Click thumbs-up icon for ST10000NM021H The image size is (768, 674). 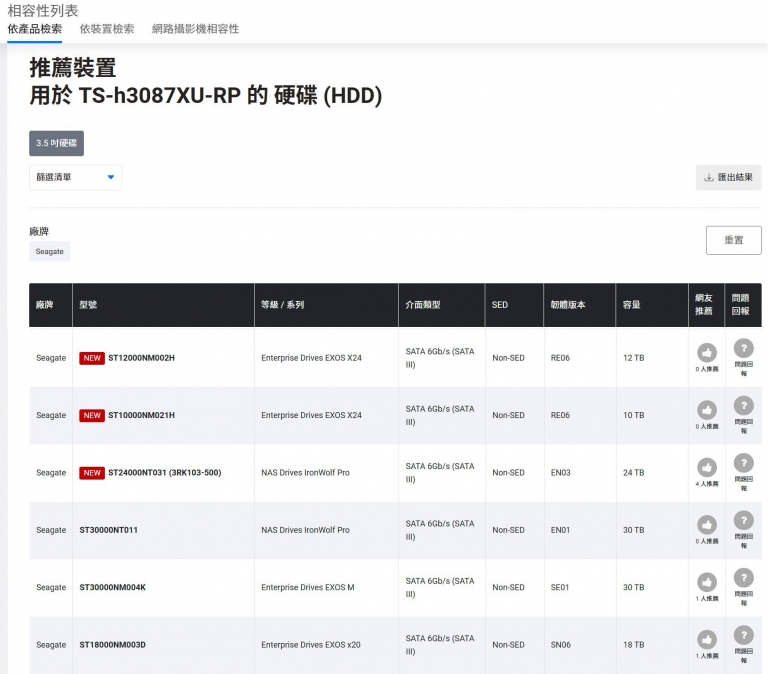[x=706, y=409]
